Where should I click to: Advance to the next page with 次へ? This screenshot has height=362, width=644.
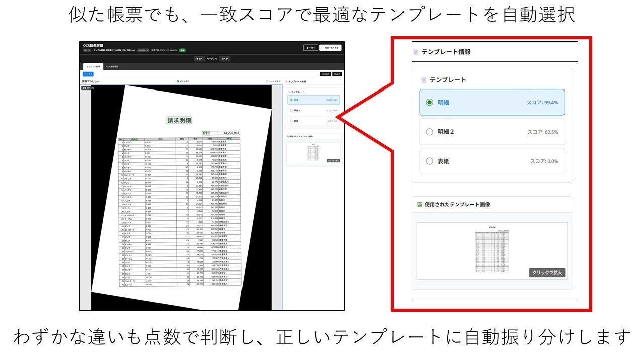(224, 59)
